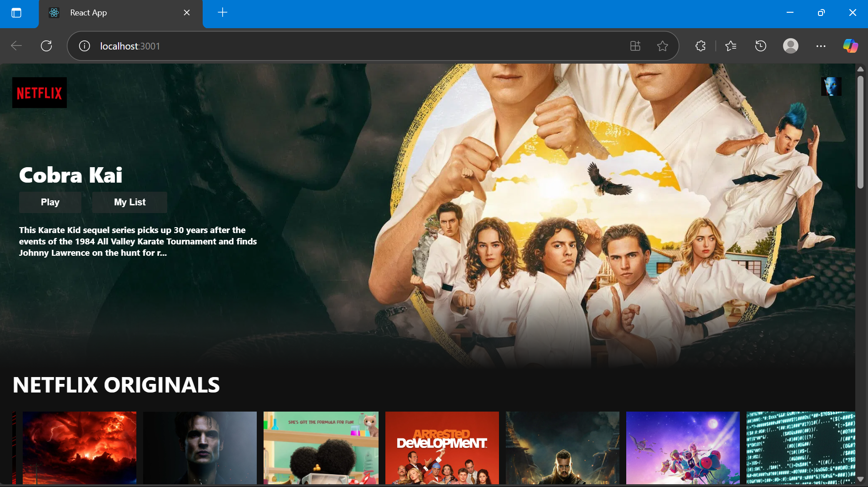Reload the page with refresh icon
Image resolution: width=868 pixels, height=487 pixels.
click(x=46, y=46)
